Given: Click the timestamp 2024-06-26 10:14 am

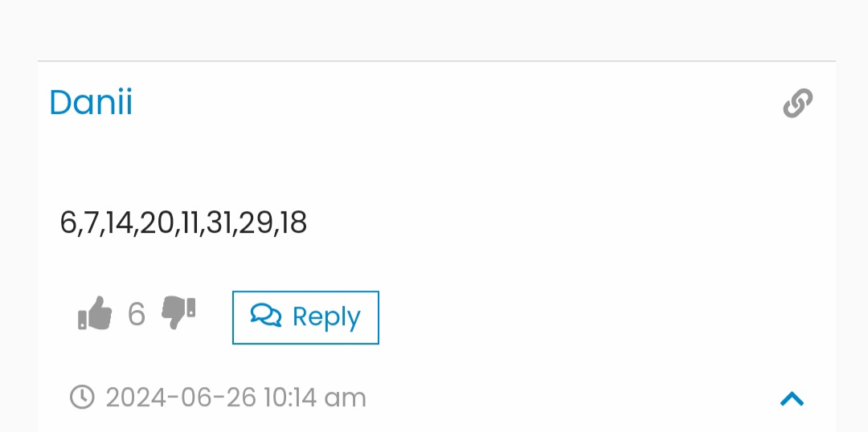Looking at the screenshot, I should pyautogui.click(x=235, y=397).
